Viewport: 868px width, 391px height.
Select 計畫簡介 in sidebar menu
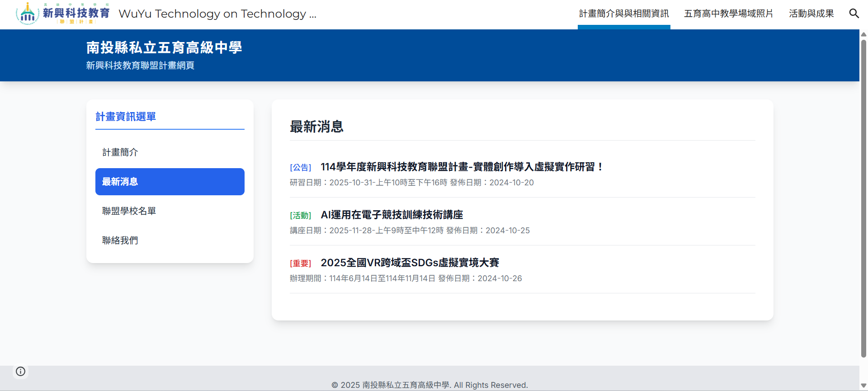pos(120,152)
